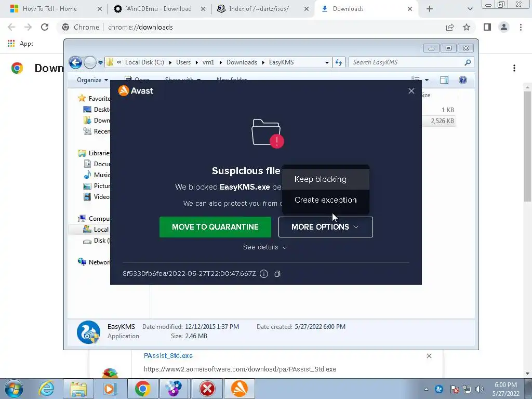Viewport: 532px width, 399px height.
Task: Expand See details in Avast dialog
Action: (265, 247)
